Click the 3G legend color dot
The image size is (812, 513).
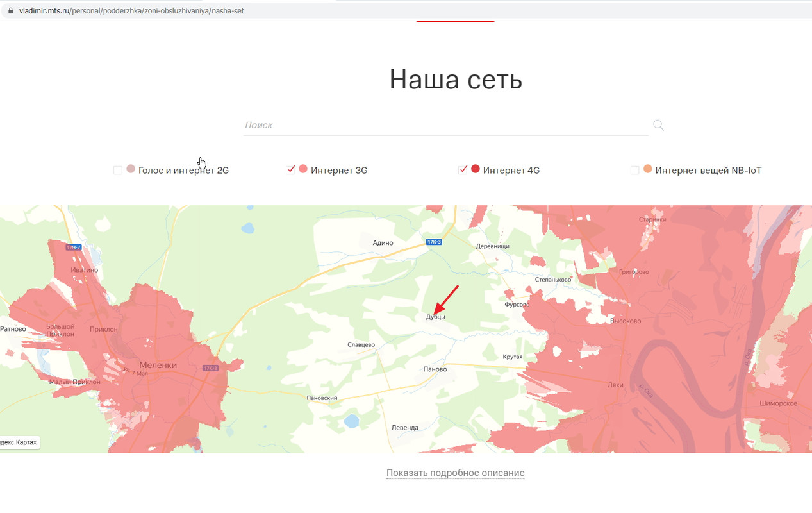pyautogui.click(x=303, y=169)
